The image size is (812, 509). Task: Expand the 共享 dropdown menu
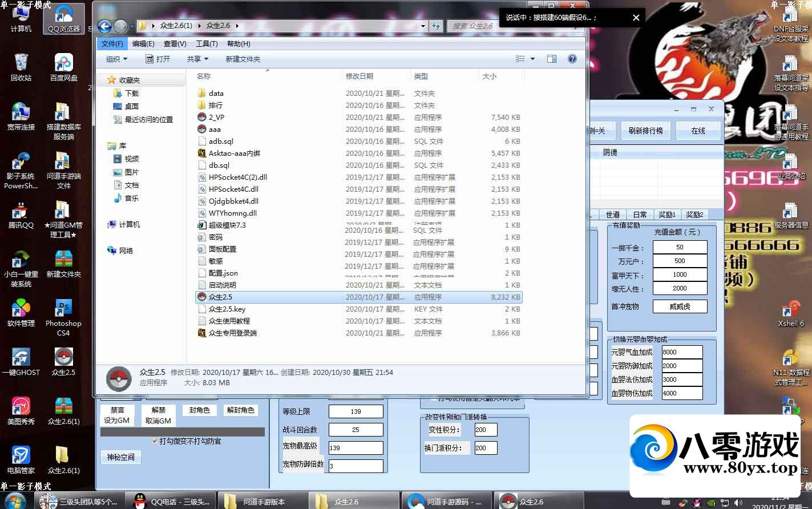tap(197, 59)
